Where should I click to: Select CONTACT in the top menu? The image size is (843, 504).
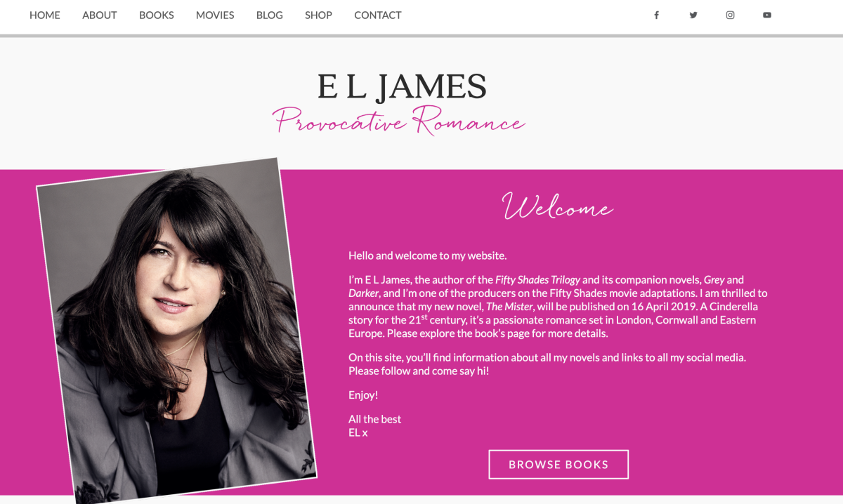[378, 15]
